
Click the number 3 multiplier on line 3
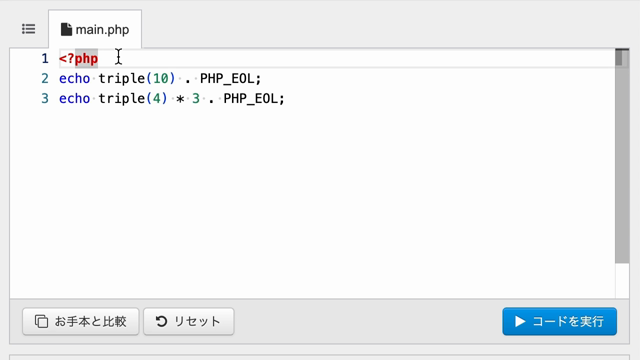[196, 98]
